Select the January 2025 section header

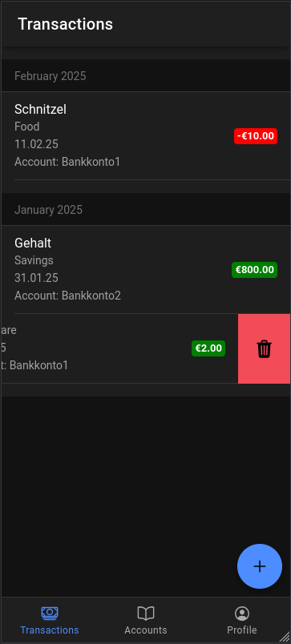pos(146,210)
